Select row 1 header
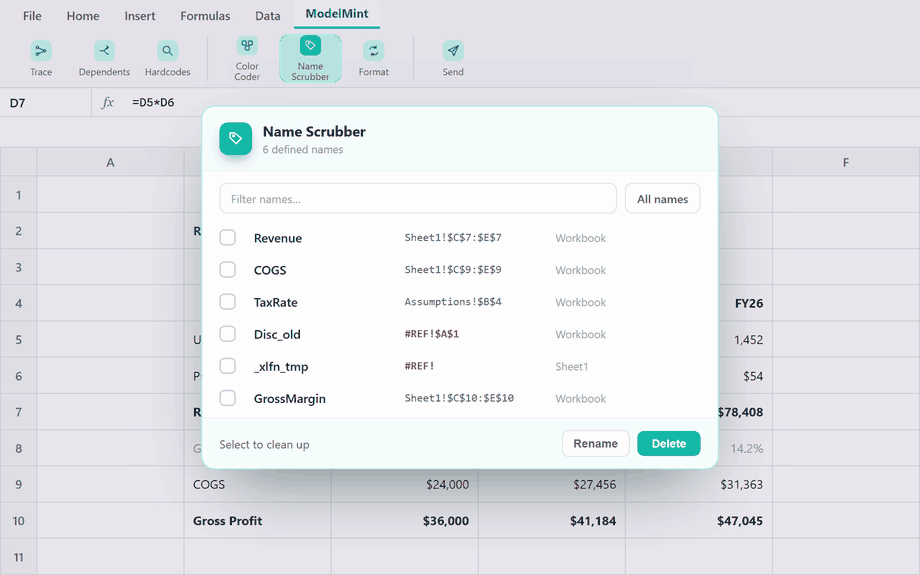Viewport: 920px width, 575px height. coord(19,195)
